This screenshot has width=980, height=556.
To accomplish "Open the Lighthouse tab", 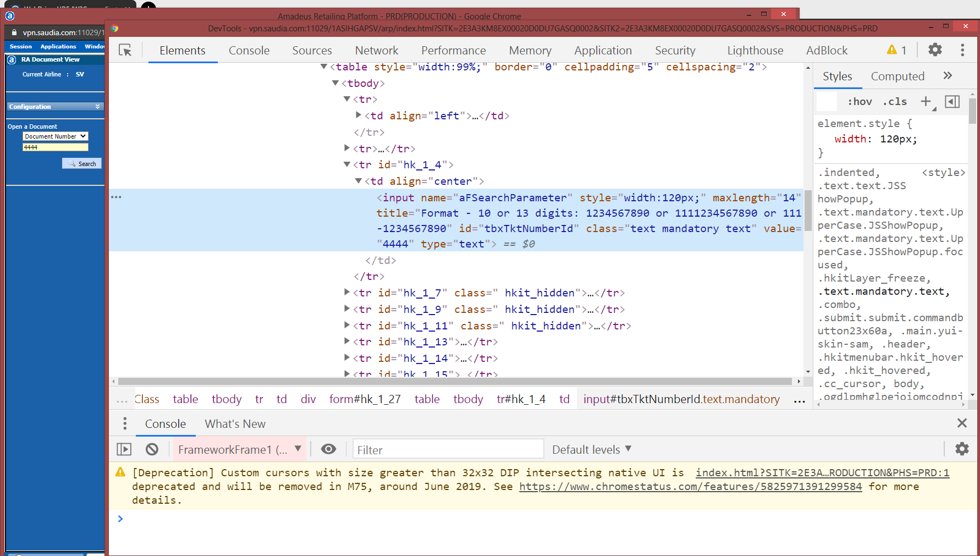I will click(x=755, y=50).
